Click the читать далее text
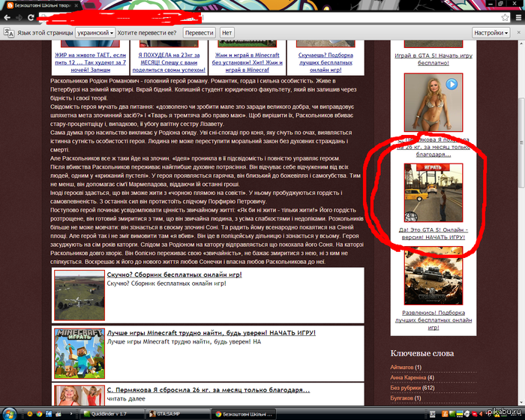Image resolution: width=525 pixels, height=420 pixels. point(126,399)
